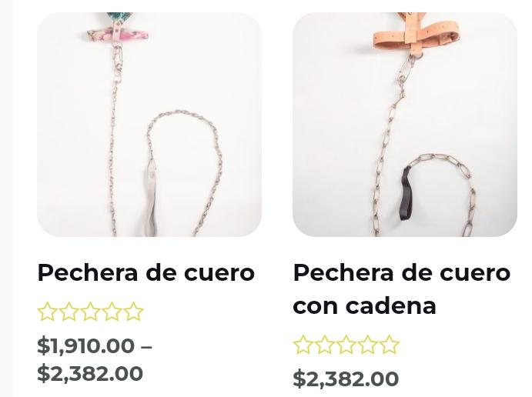Image resolution: width=532 pixels, height=397 pixels.
Task: Give Pechera con cadena one star
Action: click(303, 345)
